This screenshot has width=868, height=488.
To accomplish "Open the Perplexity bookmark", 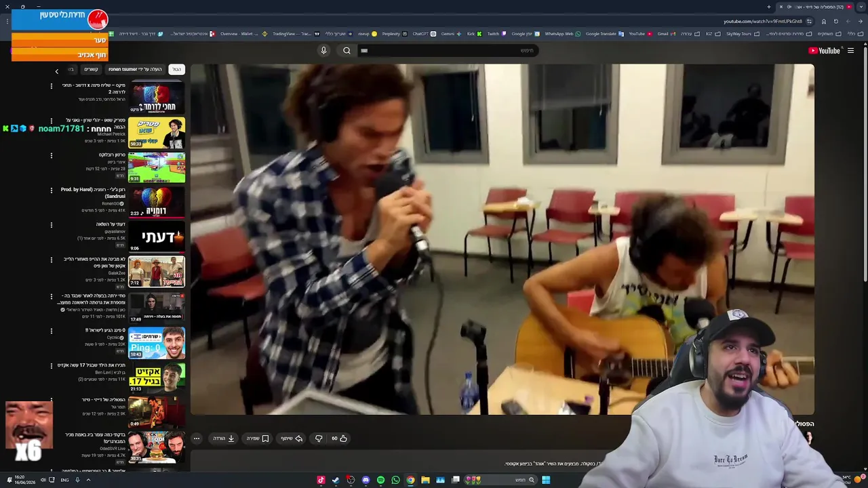I will point(395,34).
